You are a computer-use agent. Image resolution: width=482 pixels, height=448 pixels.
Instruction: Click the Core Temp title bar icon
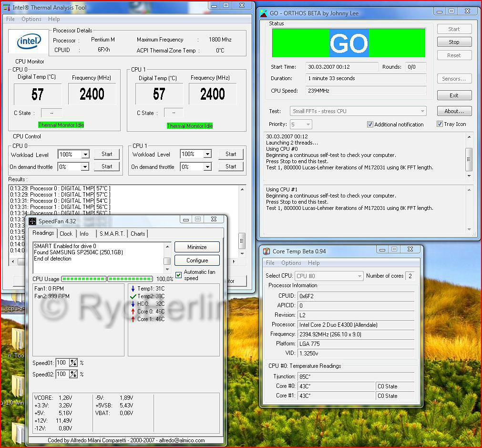[267, 251]
